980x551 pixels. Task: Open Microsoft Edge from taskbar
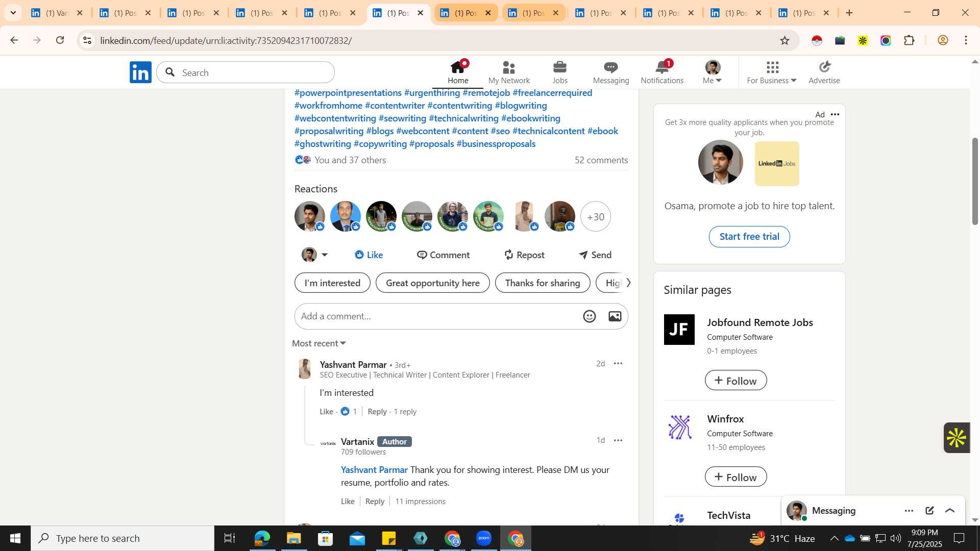[x=262, y=538]
